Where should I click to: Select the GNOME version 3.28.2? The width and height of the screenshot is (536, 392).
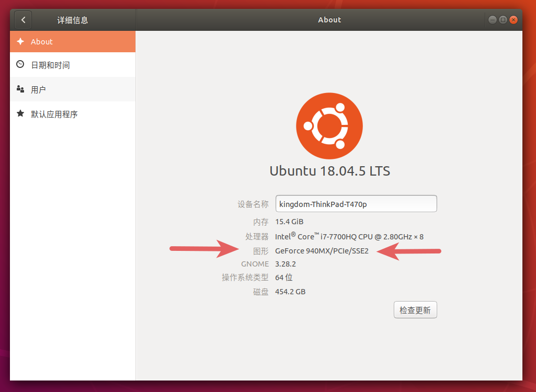pos(286,264)
